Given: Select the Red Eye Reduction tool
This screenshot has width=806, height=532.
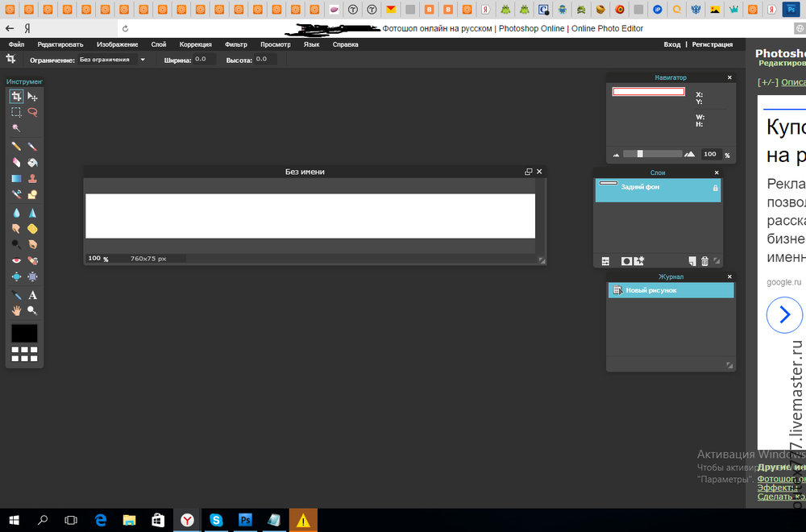Looking at the screenshot, I should (16, 260).
